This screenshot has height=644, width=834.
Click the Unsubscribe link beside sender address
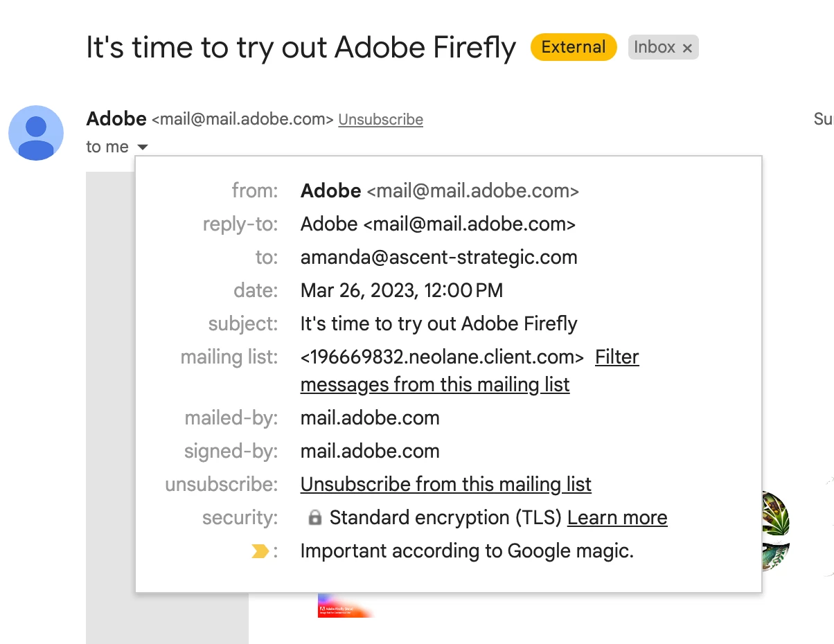coord(380,120)
